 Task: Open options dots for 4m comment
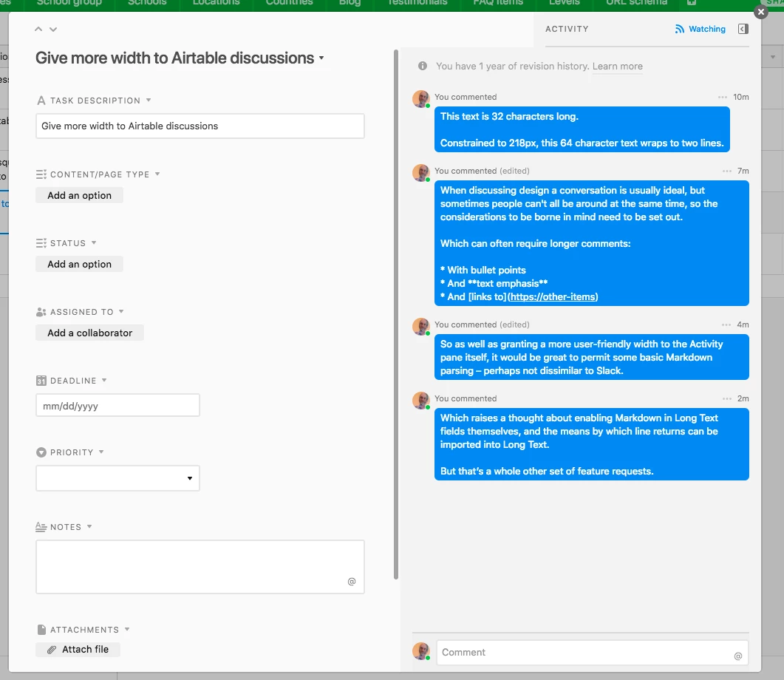point(726,325)
